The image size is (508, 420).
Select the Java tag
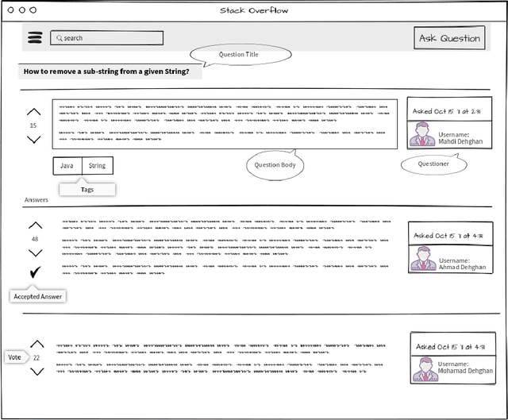tap(67, 166)
